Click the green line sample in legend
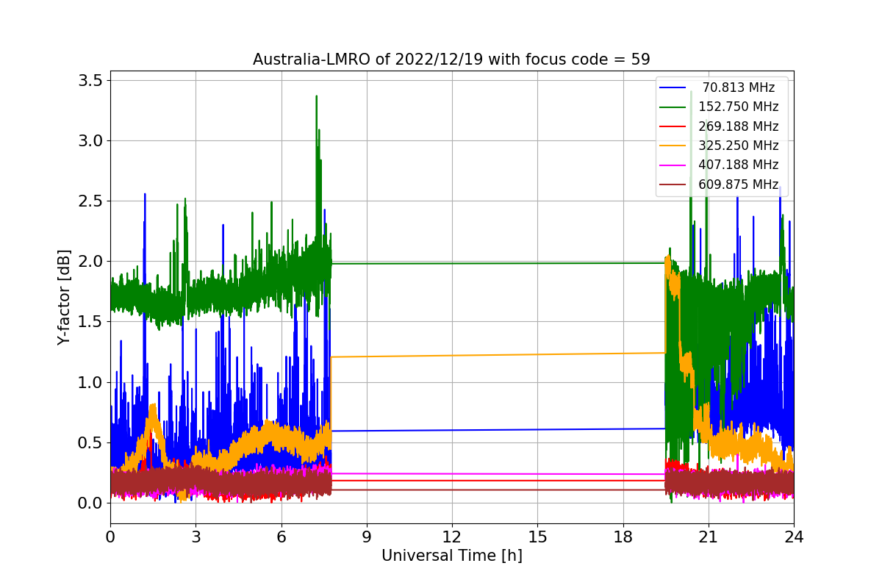Image resolution: width=882 pixels, height=588 pixels. pos(673,107)
